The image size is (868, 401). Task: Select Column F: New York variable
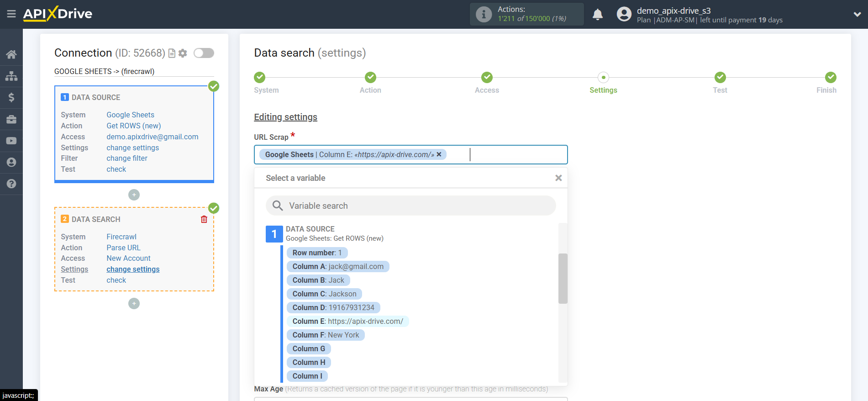(x=326, y=335)
